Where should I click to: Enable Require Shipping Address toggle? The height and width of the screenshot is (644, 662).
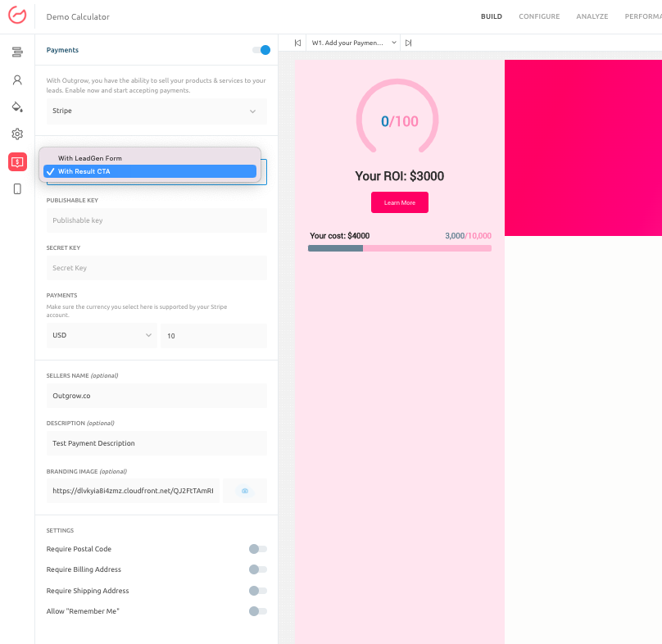[x=258, y=591]
